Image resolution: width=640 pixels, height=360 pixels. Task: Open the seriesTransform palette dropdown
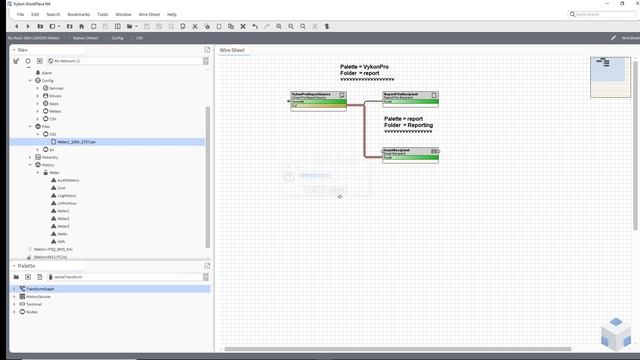206,277
